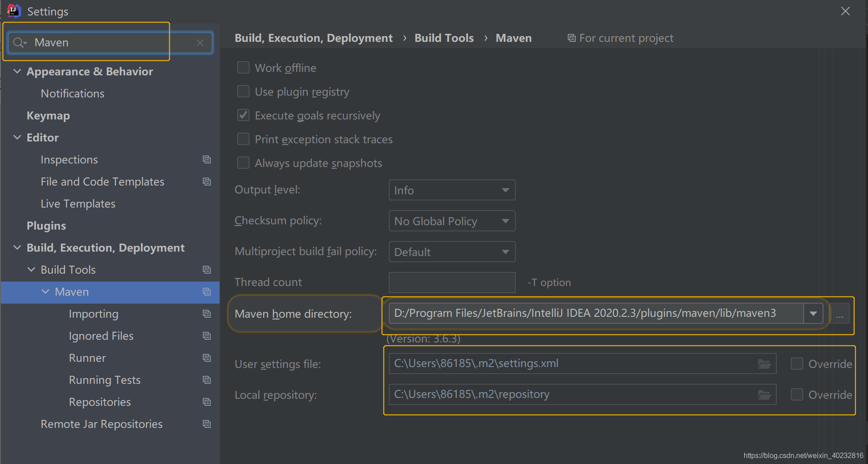
Task: Collapse the Editor section
Action: 17,137
